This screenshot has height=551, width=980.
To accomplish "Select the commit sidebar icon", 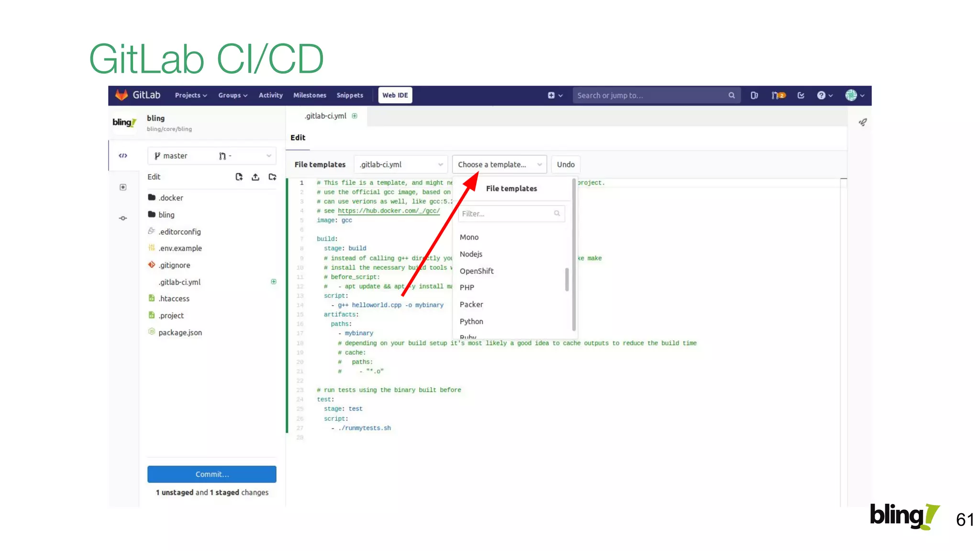I will pyautogui.click(x=123, y=218).
